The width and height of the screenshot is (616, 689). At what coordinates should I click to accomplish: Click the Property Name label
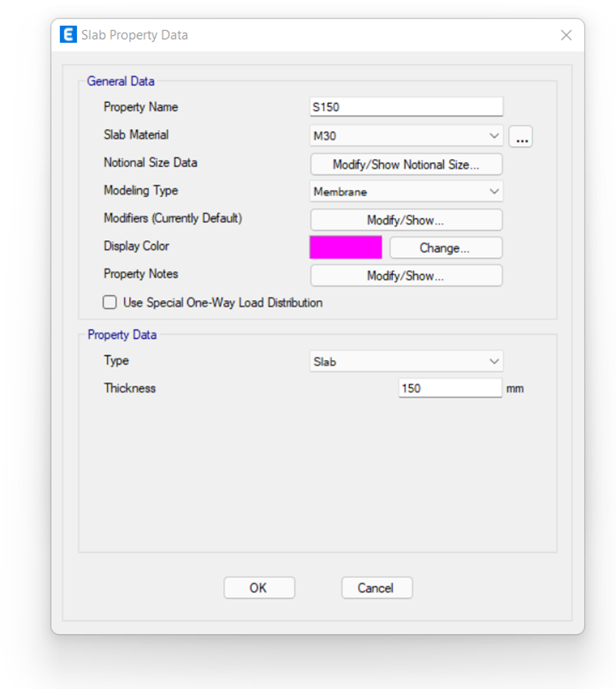coord(140,107)
